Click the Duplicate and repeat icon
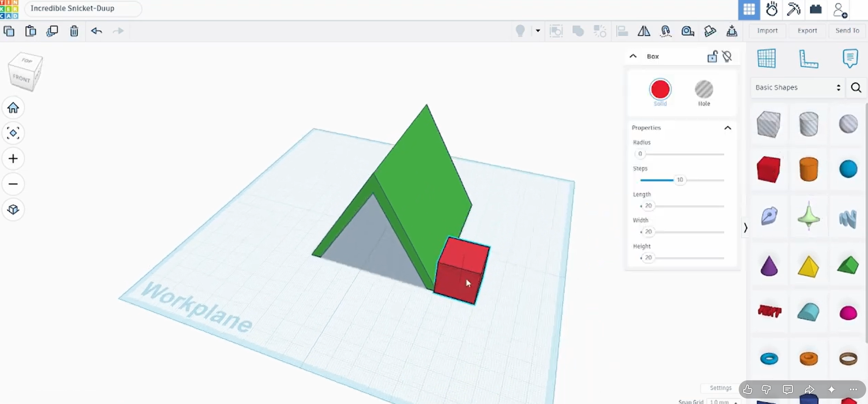The width and height of the screenshot is (868, 404). coord(52,31)
